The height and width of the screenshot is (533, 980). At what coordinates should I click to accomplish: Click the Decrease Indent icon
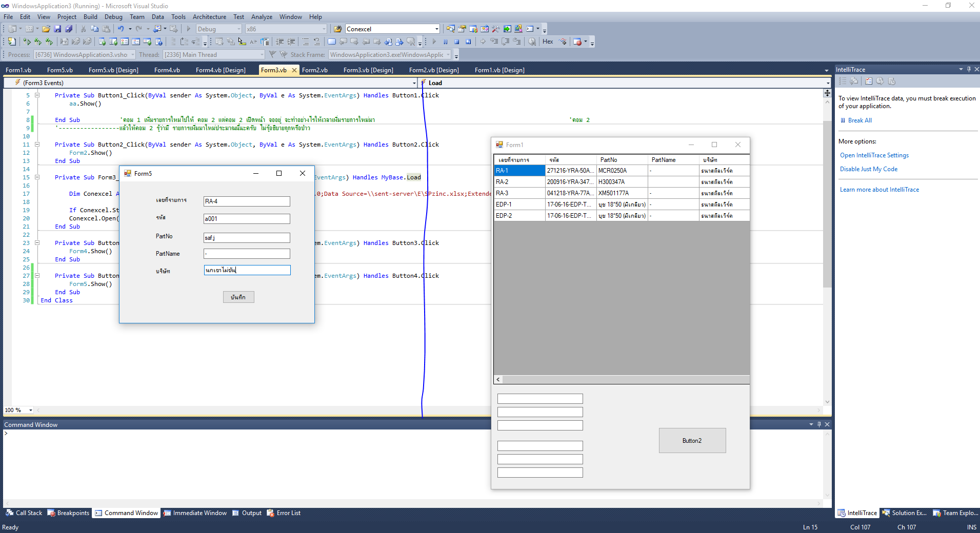coord(280,42)
